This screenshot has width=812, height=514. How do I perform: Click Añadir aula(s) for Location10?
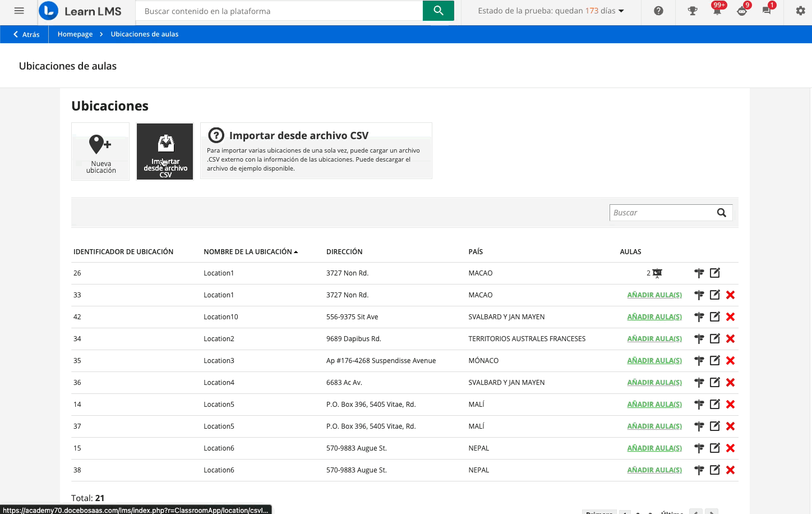click(x=654, y=317)
